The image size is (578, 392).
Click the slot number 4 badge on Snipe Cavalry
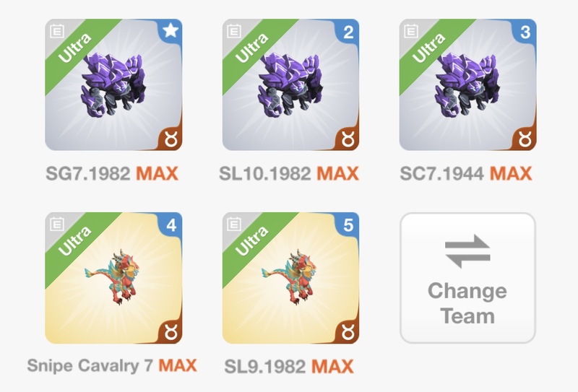tap(171, 225)
